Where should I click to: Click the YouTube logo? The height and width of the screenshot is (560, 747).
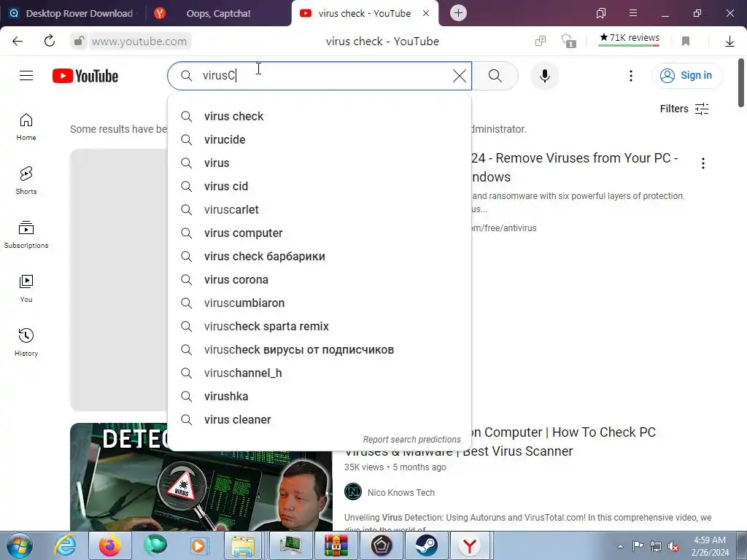coord(85,76)
